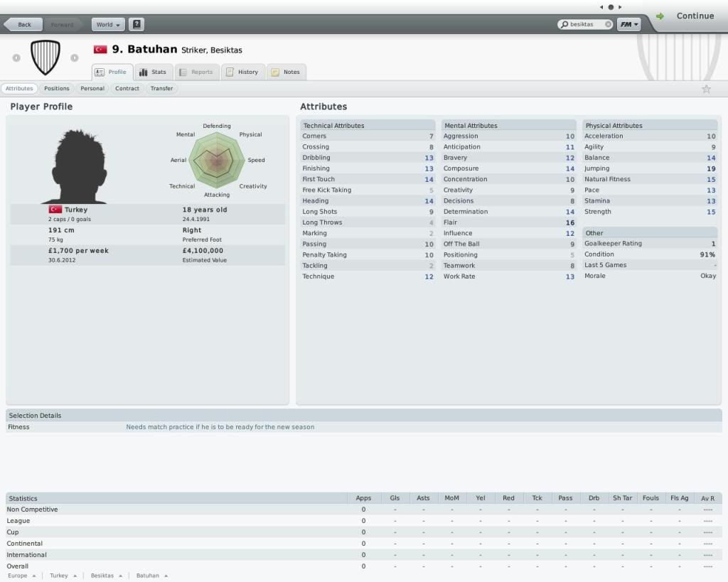Click the Besiktas club badge
Screen dimensions: 728x582
pyautogui.click(x=45, y=58)
